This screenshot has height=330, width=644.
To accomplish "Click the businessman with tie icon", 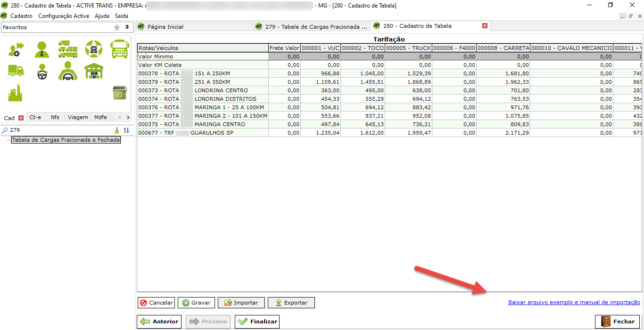I will 41,49.
